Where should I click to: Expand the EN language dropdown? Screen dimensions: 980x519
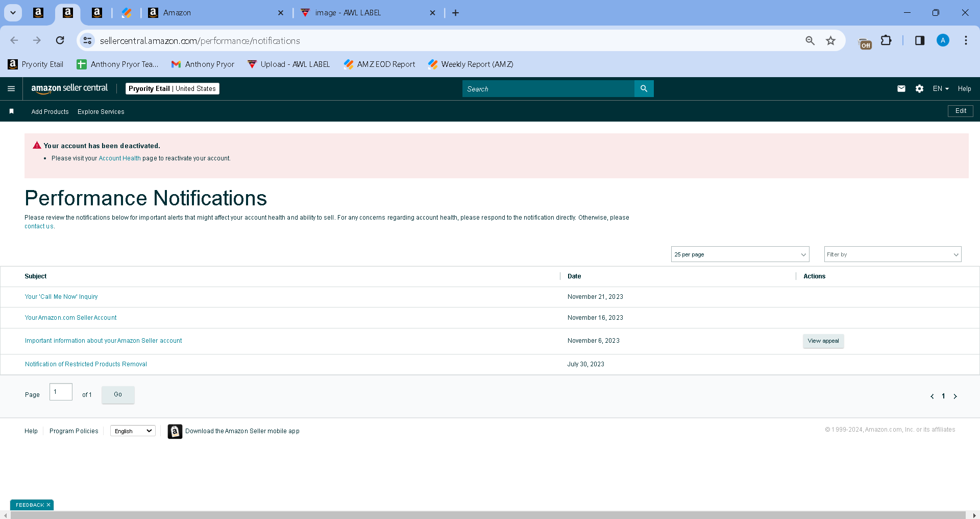pos(941,89)
